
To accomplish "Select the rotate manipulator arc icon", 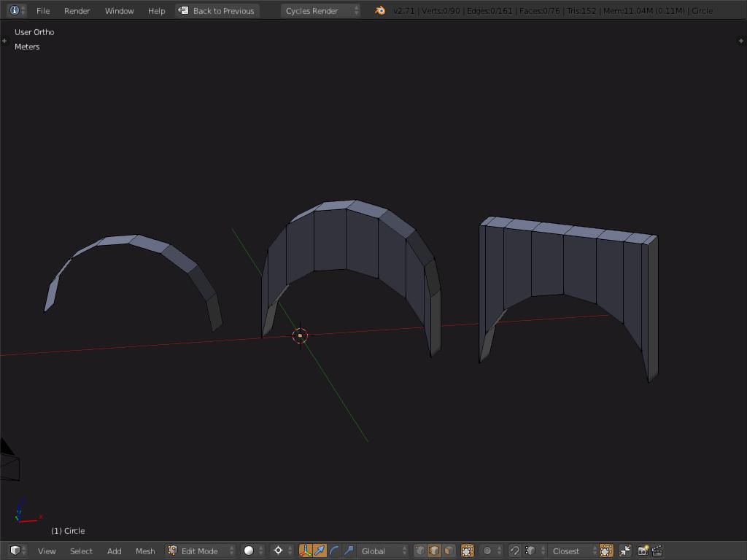I will (334, 551).
